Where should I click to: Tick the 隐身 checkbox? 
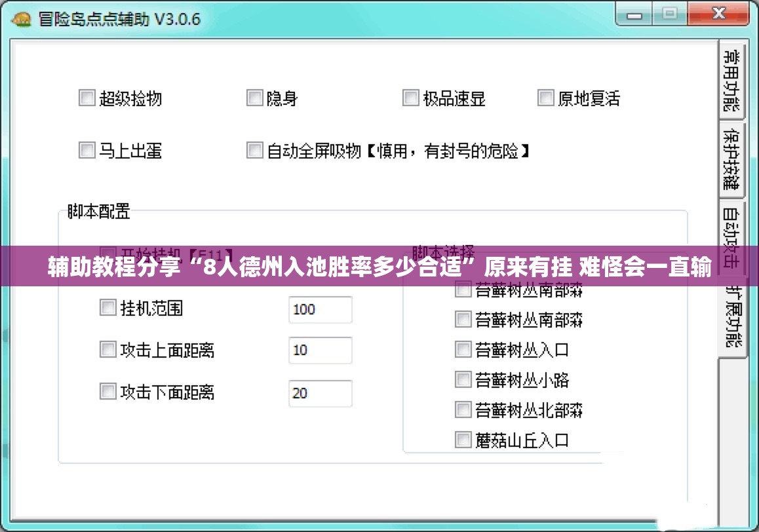(x=254, y=98)
